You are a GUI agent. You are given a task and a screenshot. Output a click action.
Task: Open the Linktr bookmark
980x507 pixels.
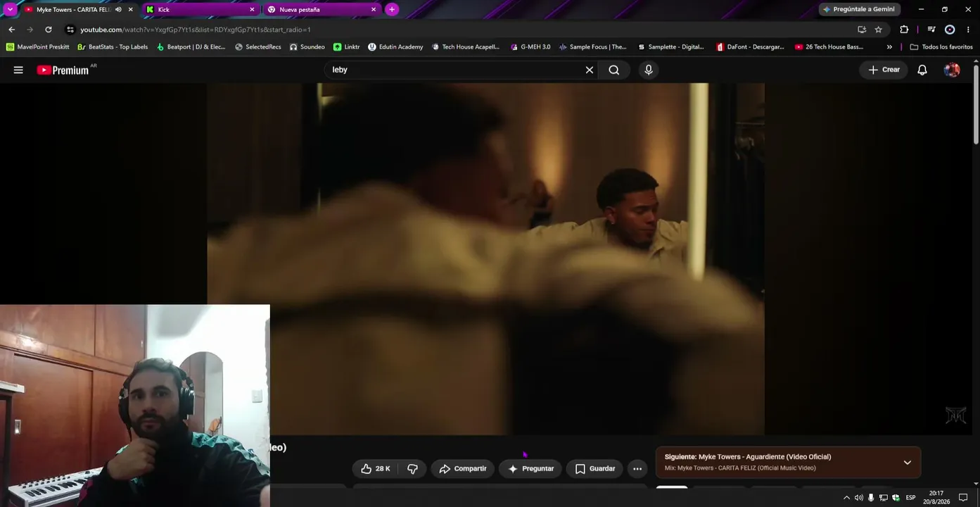coord(346,47)
